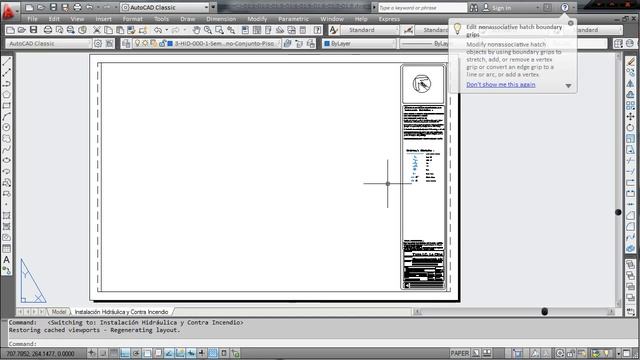
Task: Click the Save icon in standard toolbar
Action: 33,30
